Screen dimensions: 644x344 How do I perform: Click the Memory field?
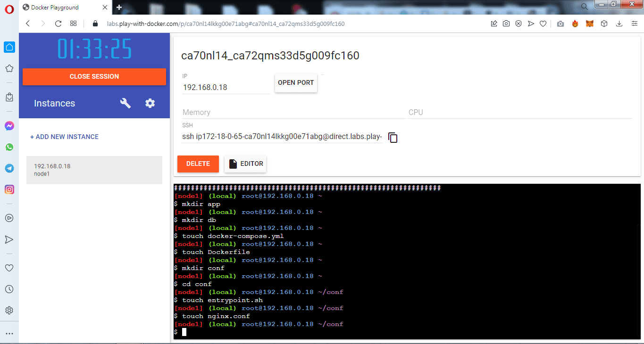click(x=293, y=112)
